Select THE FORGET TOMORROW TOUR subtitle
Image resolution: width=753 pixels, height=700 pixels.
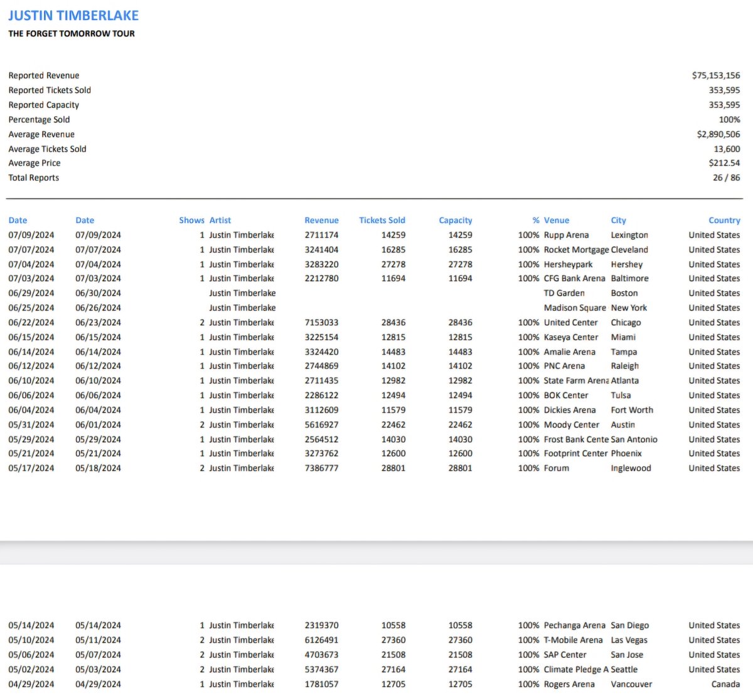click(x=72, y=34)
